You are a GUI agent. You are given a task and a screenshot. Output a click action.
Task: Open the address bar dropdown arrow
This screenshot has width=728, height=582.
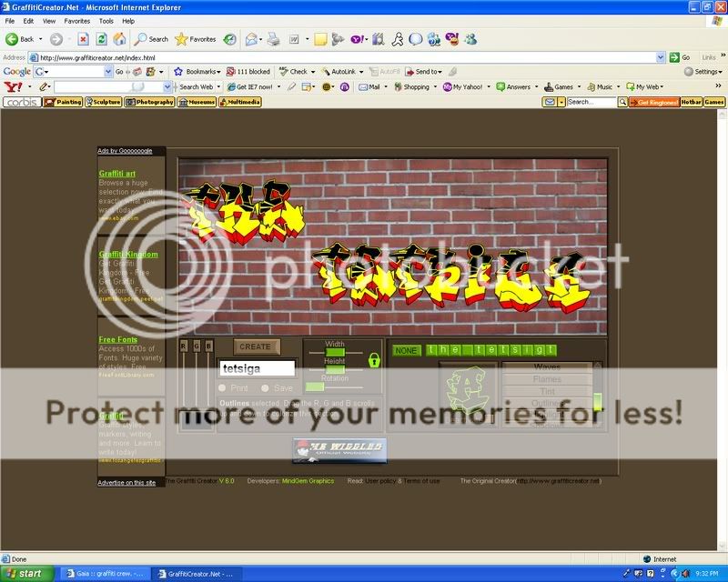661,56
